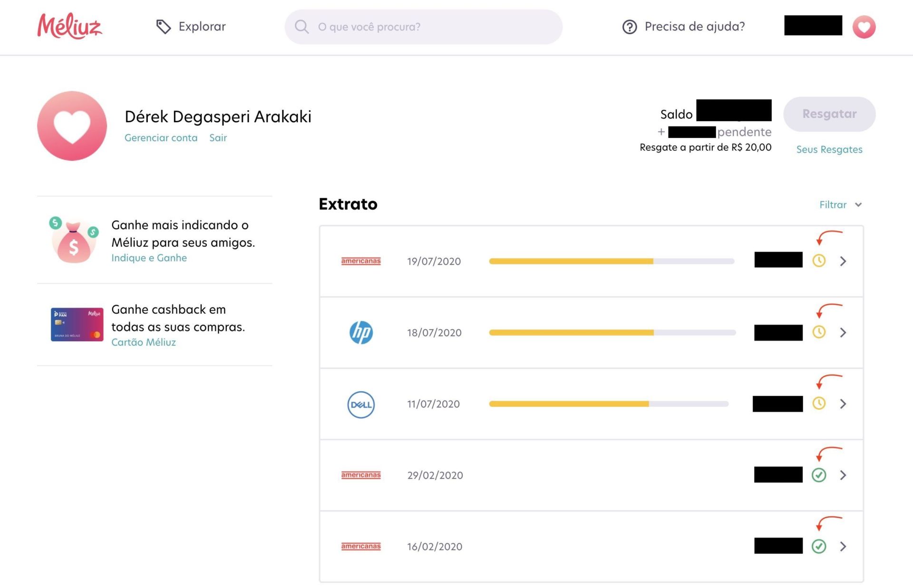Click the Dell store logo

click(x=361, y=405)
